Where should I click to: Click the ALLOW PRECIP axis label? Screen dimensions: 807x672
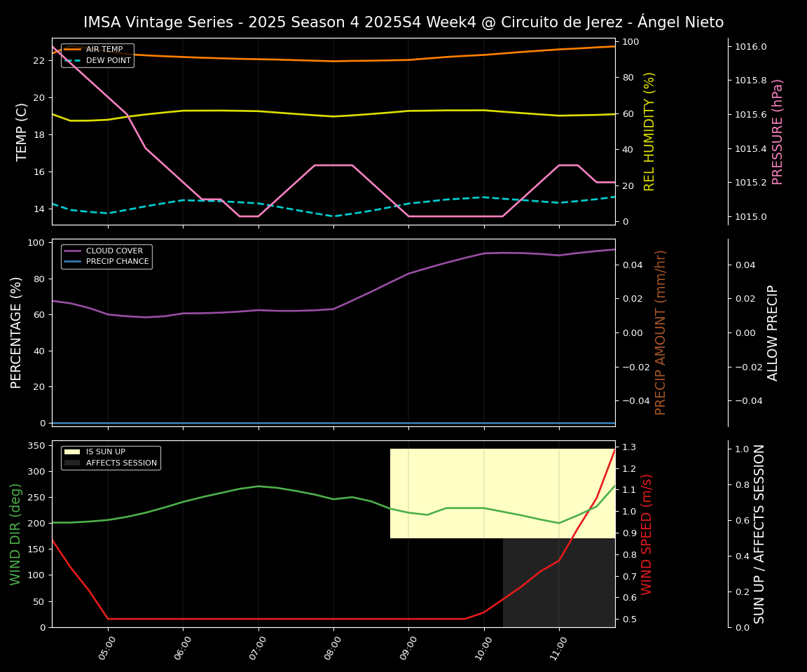773,332
